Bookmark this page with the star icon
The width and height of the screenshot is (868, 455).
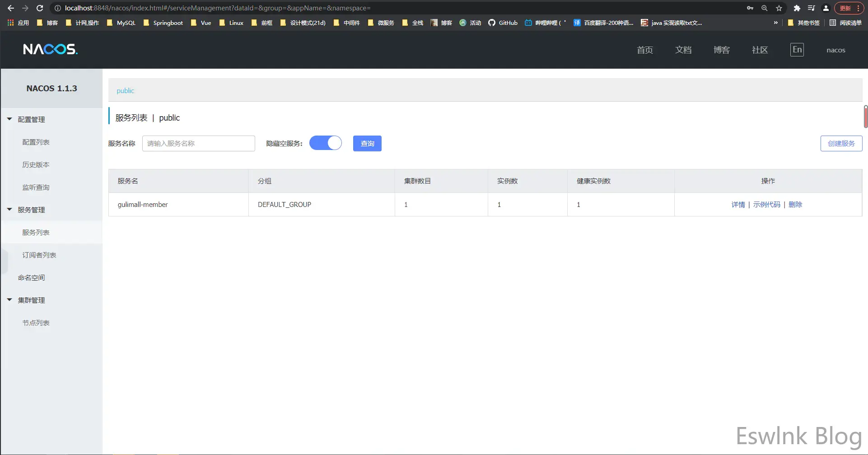(779, 8)
